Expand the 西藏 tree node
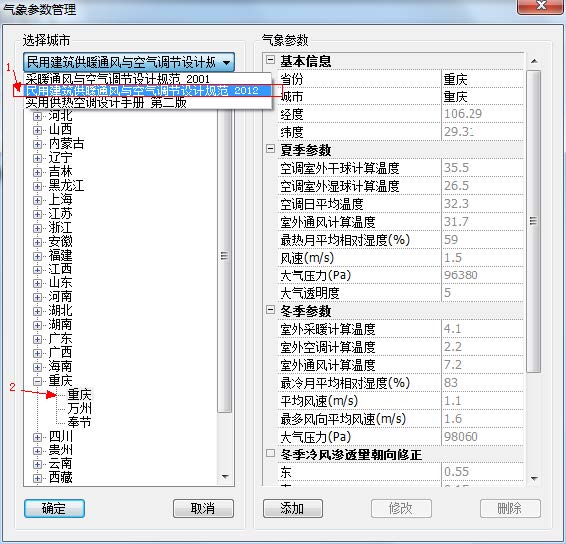566x544 pixels. (37, 479)
